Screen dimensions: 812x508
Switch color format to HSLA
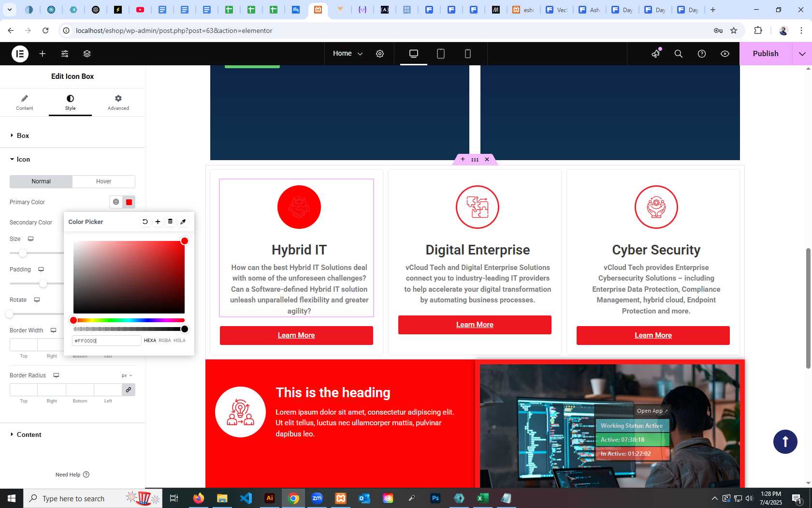pos(179,341)
